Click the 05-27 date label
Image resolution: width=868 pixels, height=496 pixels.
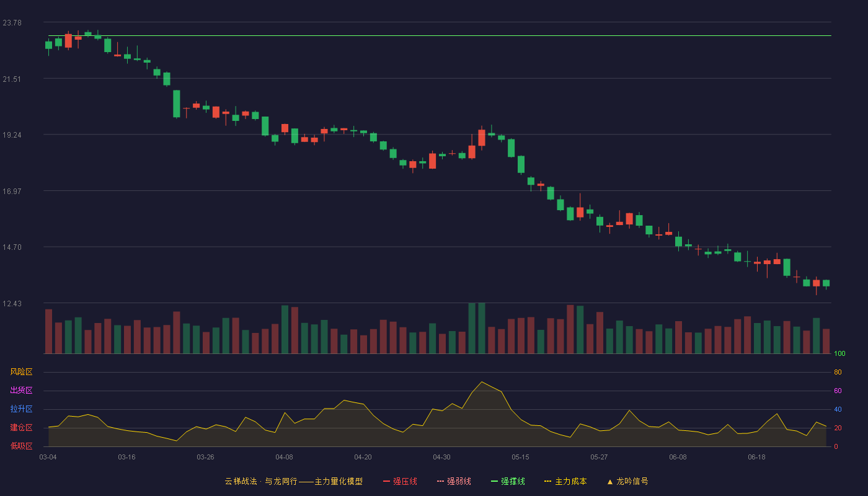click(599, 457)
